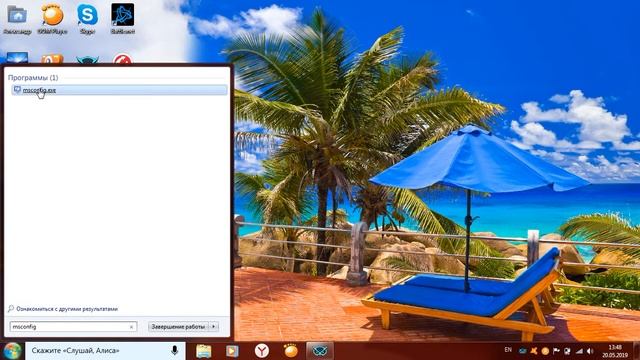Open the Battle.net desktop shortcut
This screenshot has height=360, width=640.
pos(122,19)
